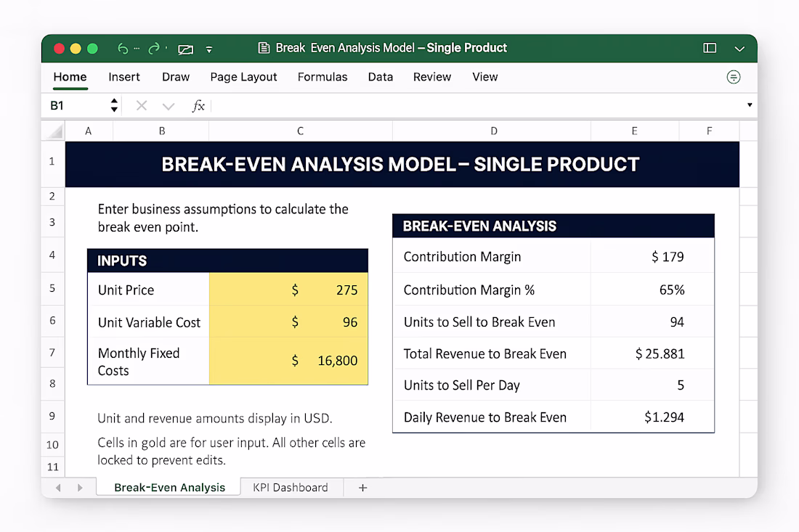Add a new sheet with plus button
The image size is (799, 532).
point(362,488)
